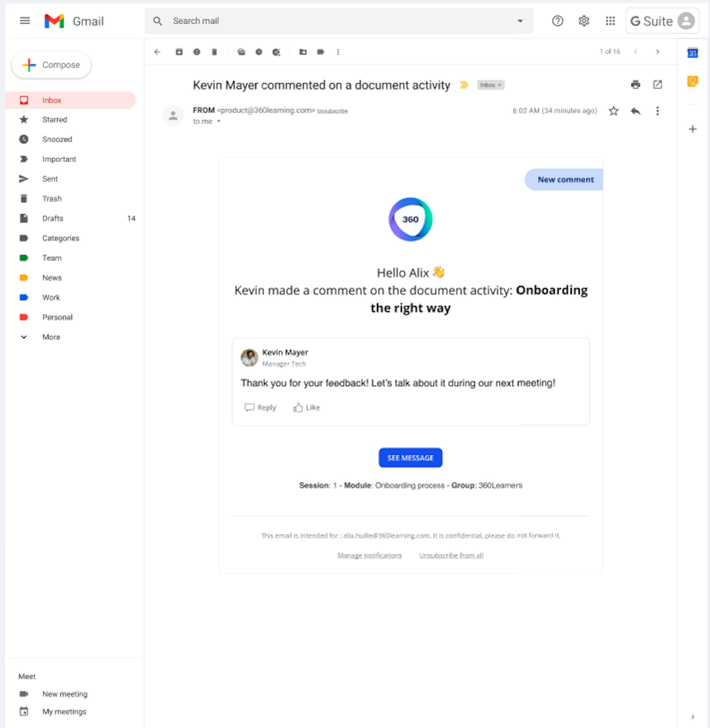Go to the older email arrow
The height and width of the screenshot is (728, 710).
(x=658, y=52)
